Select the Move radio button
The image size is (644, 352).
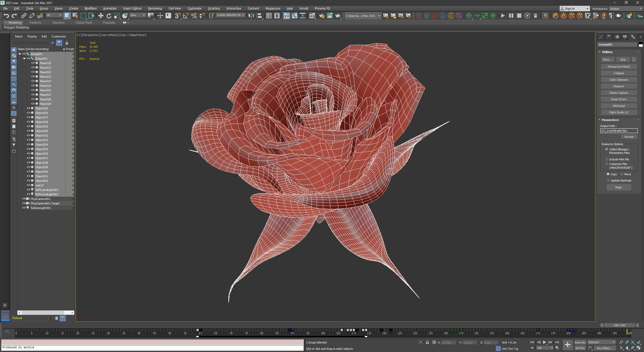[x=622, y=174]
